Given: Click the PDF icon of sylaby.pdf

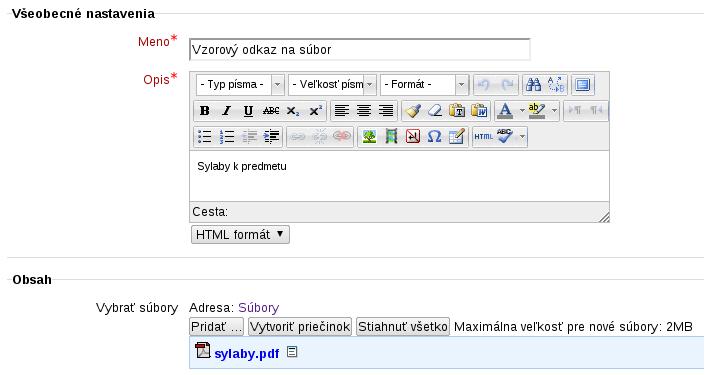Looking at the screenshot, I should tap(203, 351).
